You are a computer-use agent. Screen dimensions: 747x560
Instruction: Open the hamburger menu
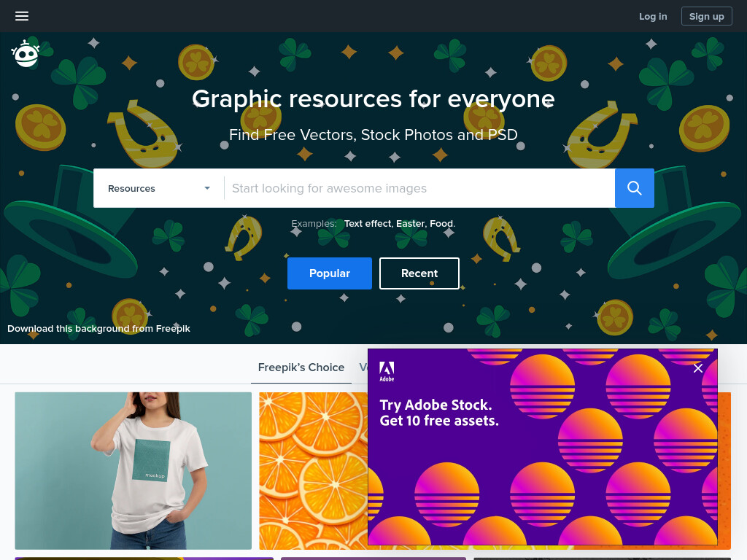point(22,16)
